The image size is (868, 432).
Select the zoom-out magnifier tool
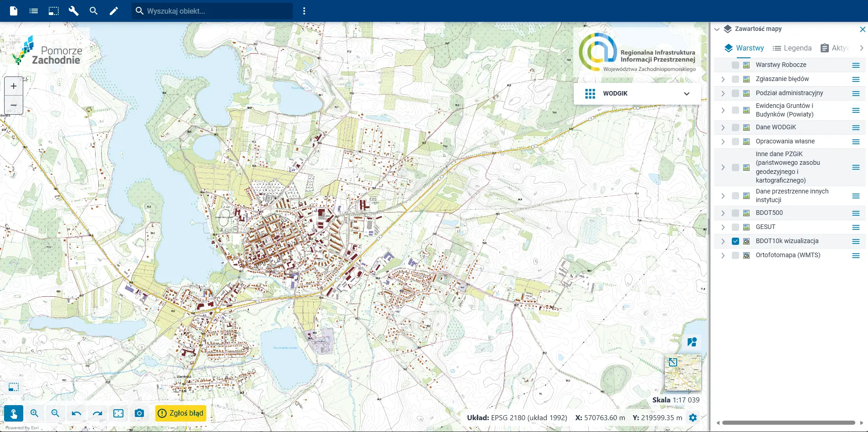coord(55,413)
